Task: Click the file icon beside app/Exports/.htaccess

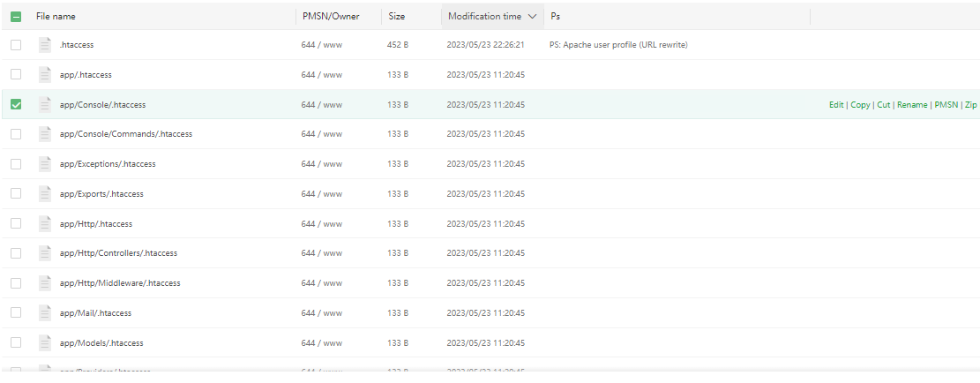Action: tap(46, 194)
